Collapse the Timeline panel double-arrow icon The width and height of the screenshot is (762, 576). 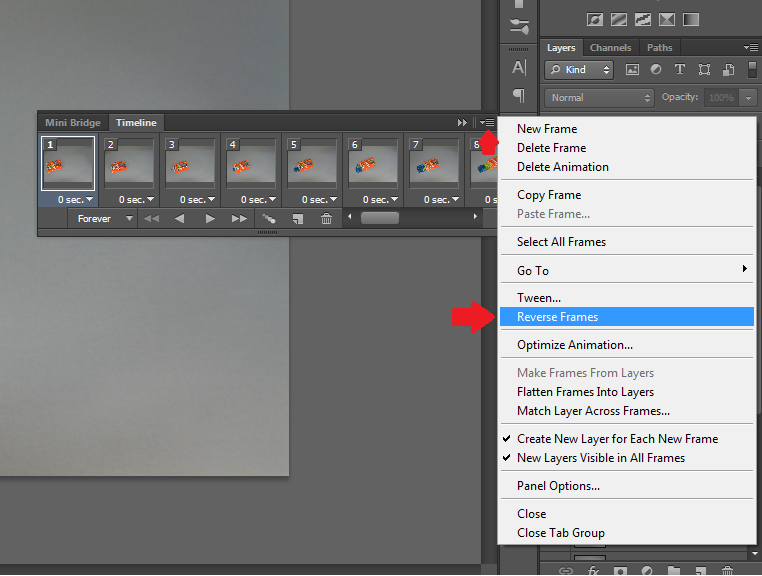tap(462, 122)
